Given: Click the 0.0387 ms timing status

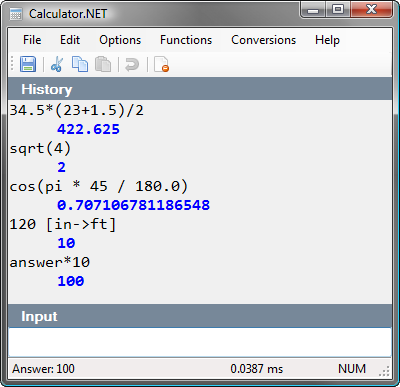Looking at the screenshot, I should point(256,369).
